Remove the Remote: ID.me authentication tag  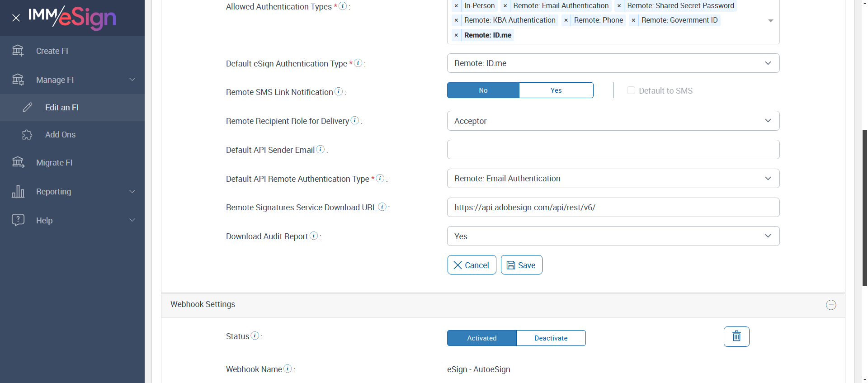(456, 35)
